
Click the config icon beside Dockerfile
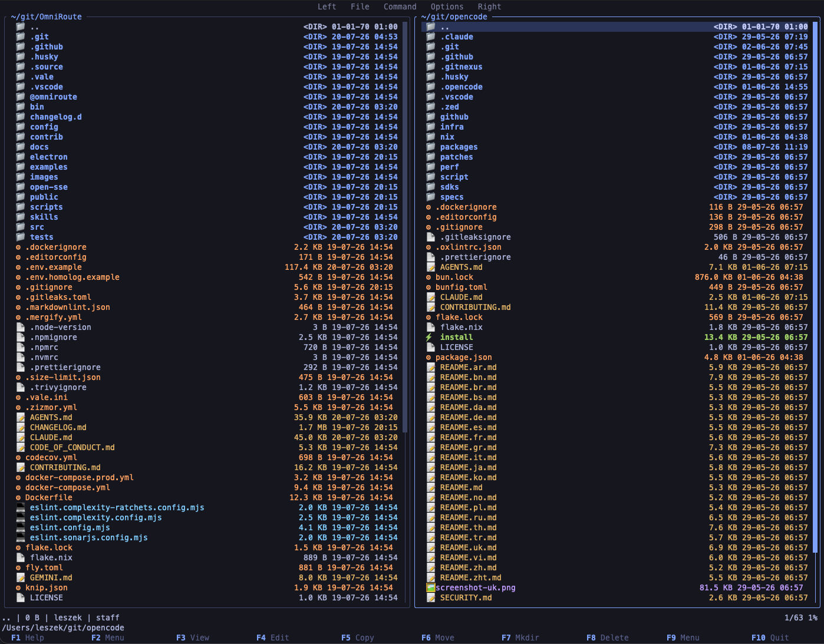coord(18,497)
